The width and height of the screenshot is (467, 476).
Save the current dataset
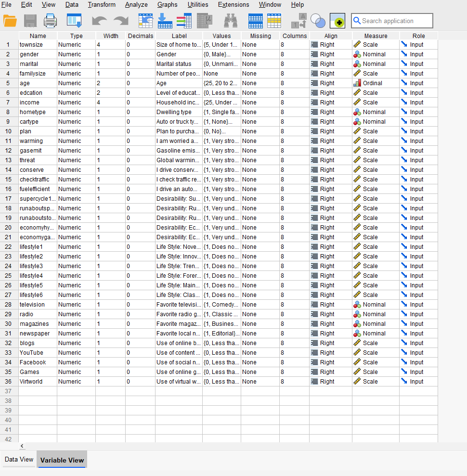pyautogui.click(x=30, y=21)
